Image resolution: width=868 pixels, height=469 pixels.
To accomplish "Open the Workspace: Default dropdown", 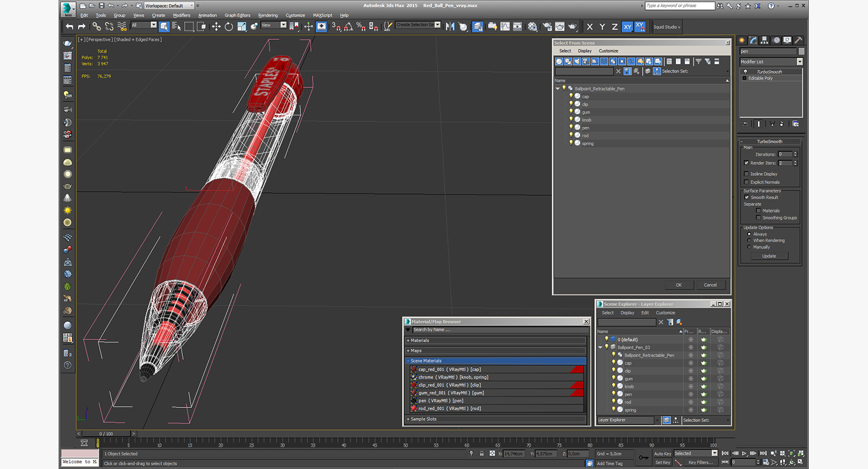I will pyautogui.click(x=169, y=6).
